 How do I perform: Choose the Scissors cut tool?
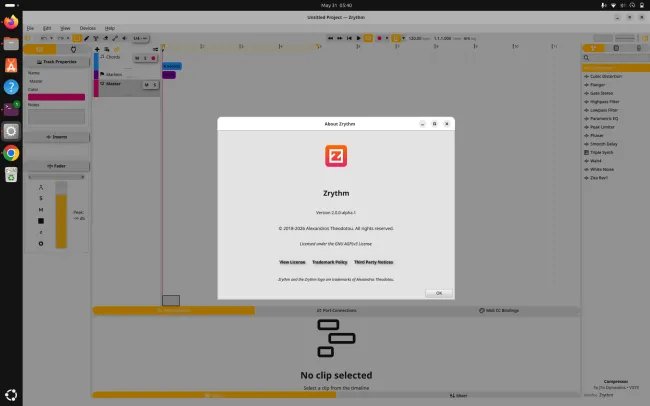coord(96,38)
